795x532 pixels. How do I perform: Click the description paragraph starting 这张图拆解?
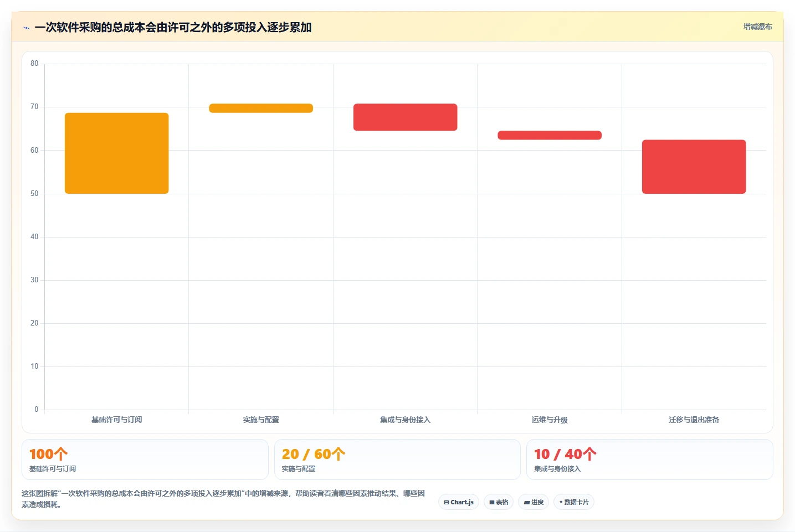pos(223,499)
